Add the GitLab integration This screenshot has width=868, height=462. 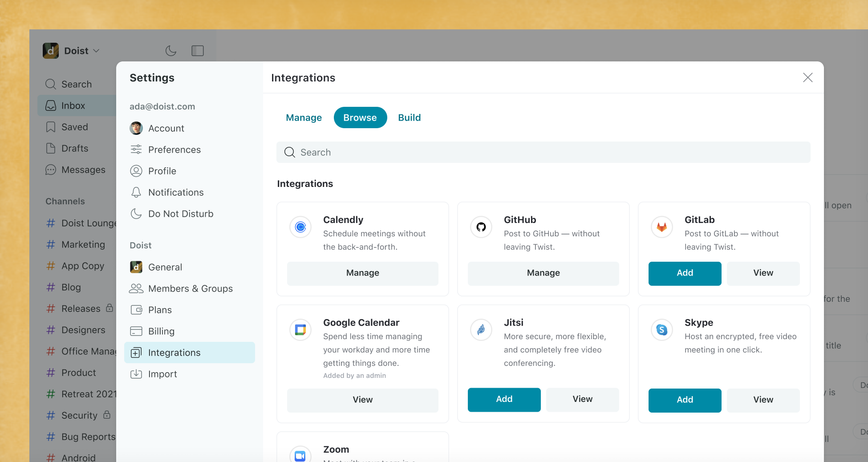[685, 273]
